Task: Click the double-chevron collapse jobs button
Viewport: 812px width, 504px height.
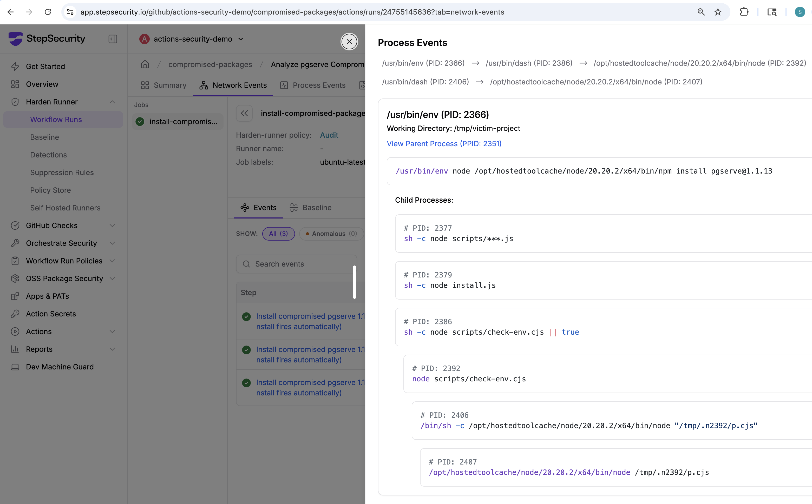Action: click(x=244, y=113)
